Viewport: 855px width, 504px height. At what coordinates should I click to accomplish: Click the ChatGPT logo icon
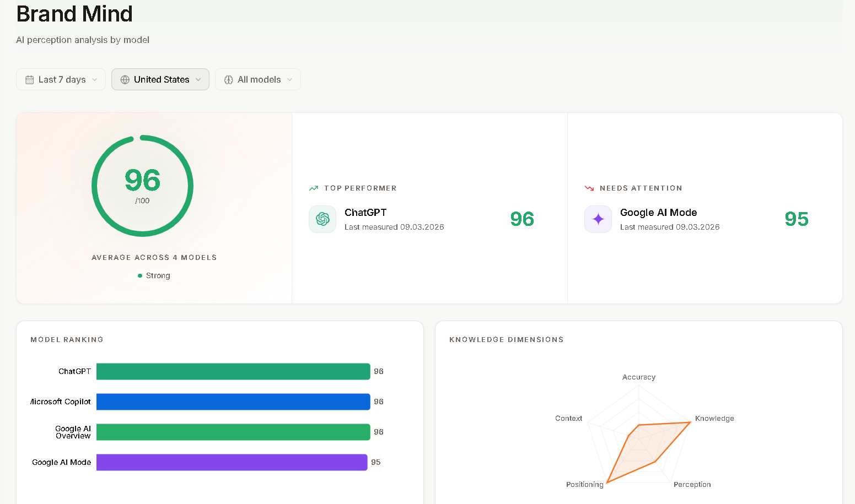coord(322,219)
